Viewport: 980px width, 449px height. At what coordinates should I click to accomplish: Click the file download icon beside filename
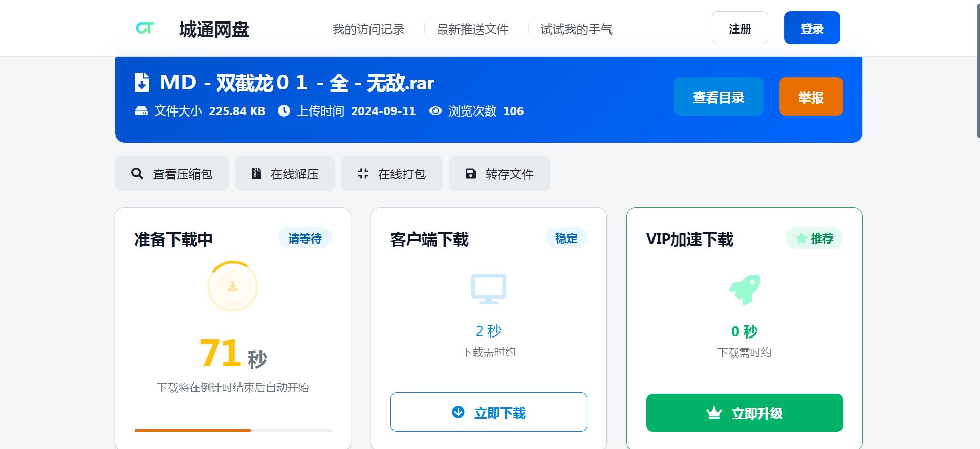point(142,82)
